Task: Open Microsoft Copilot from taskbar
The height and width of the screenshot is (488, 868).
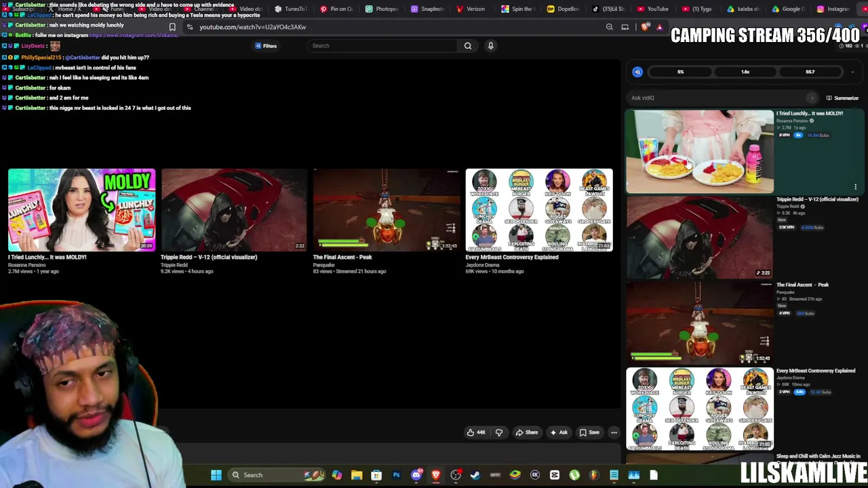Action: 337,475
